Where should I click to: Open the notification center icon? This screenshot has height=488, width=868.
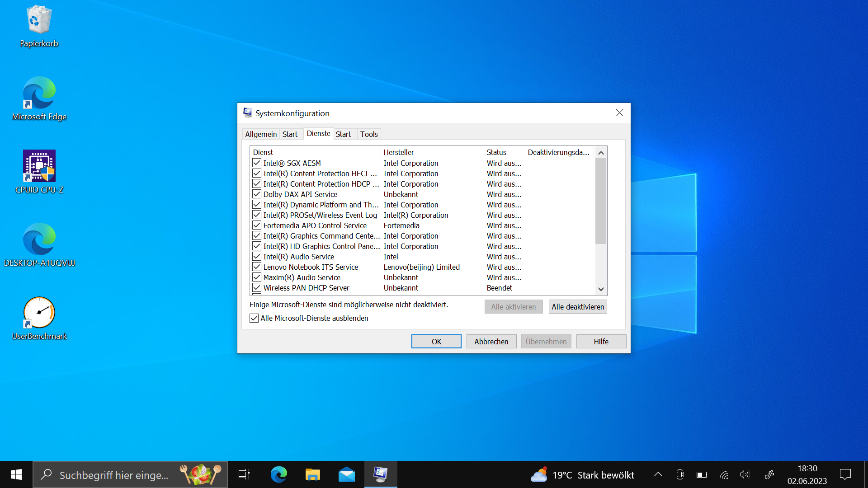click(x=845, y=474)
